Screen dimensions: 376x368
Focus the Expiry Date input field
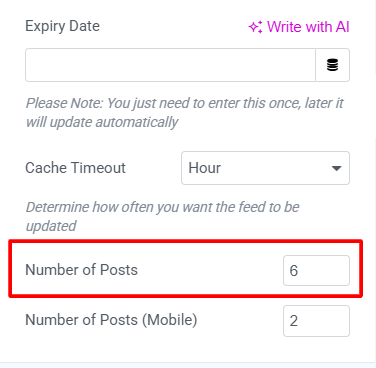(170, 65)
